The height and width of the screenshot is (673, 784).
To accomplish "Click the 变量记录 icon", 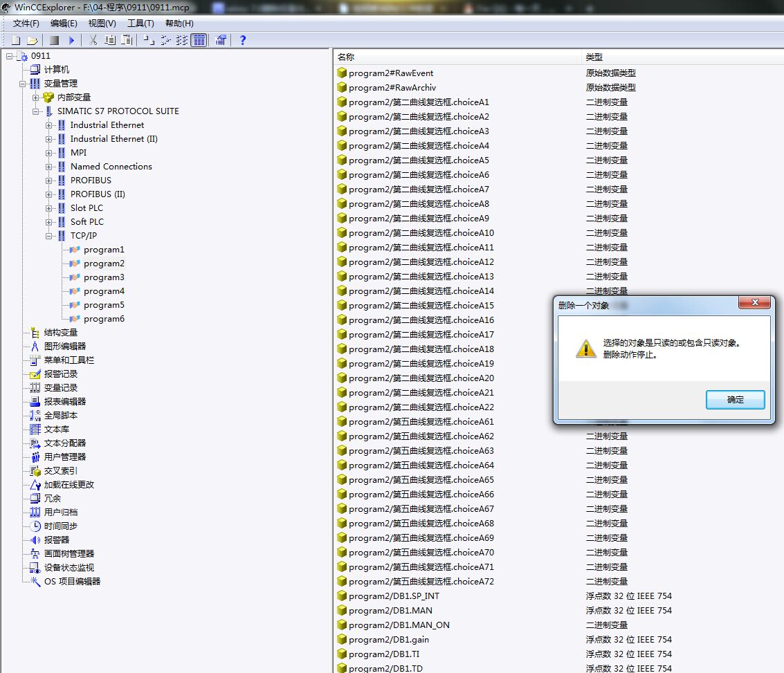I will 35,388.
